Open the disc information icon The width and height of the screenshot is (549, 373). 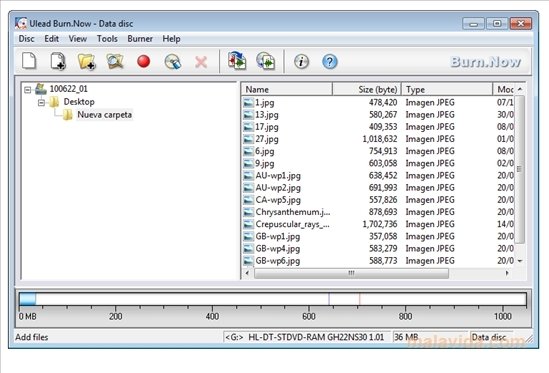[x=301, y=62]
